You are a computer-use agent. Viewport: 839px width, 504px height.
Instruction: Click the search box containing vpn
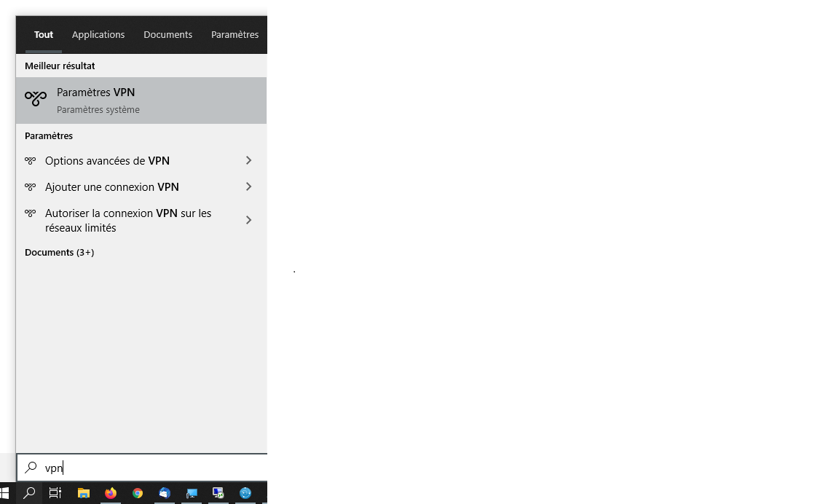click(x=146, y=468)
